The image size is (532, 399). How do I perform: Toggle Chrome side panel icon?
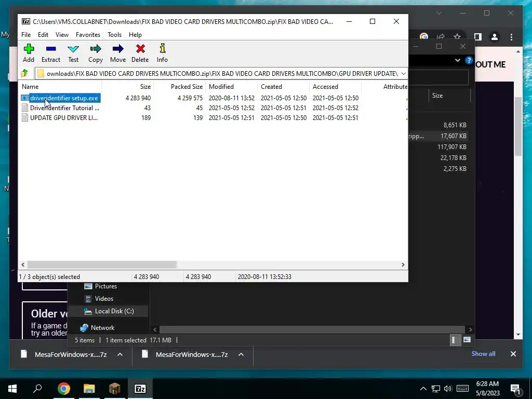click(x=478, y=37)
